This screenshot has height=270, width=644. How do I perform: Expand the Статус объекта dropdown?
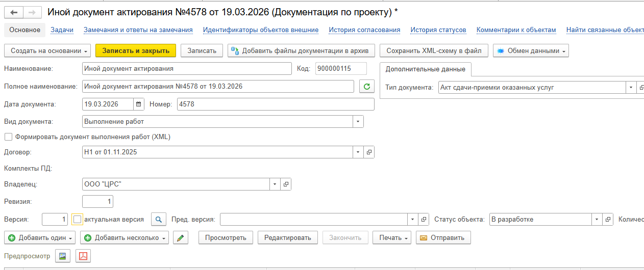(596, 220)
